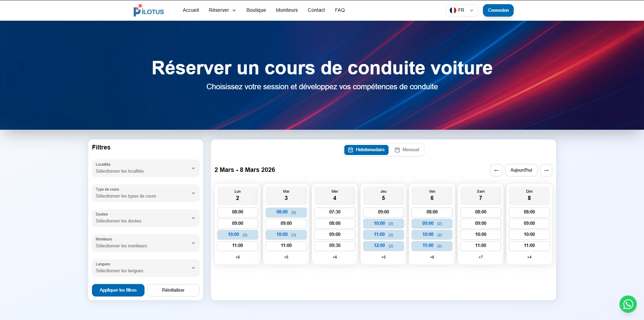Expand Localités filter dropdown
This screenshot has width=644, height=320.
[146, 168]
